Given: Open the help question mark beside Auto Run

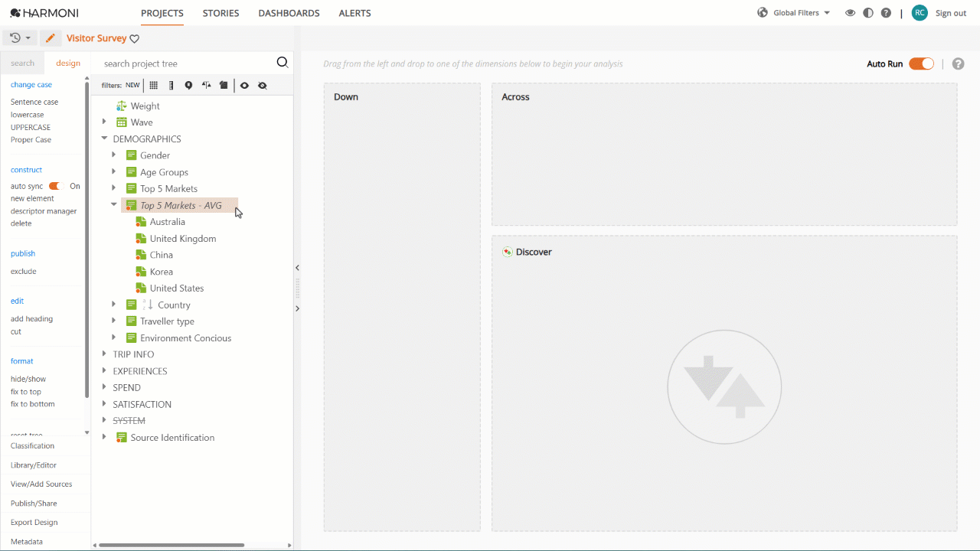Looking at the screenshot, I should tap(958, 64).
